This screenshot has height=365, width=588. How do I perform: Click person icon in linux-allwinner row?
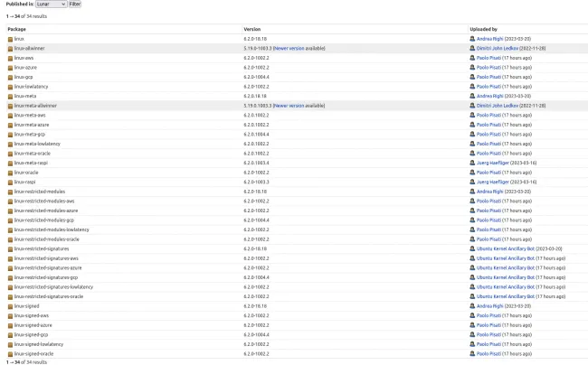[472, 48]
